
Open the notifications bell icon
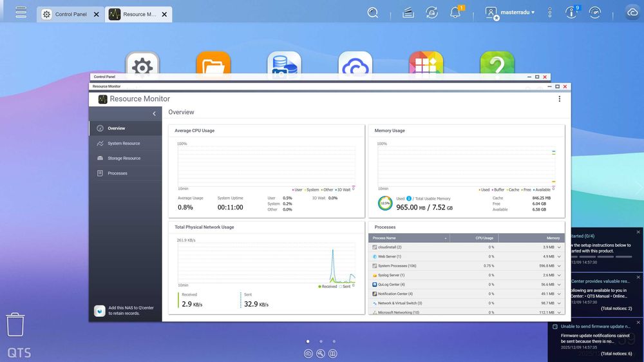[455, 13]
